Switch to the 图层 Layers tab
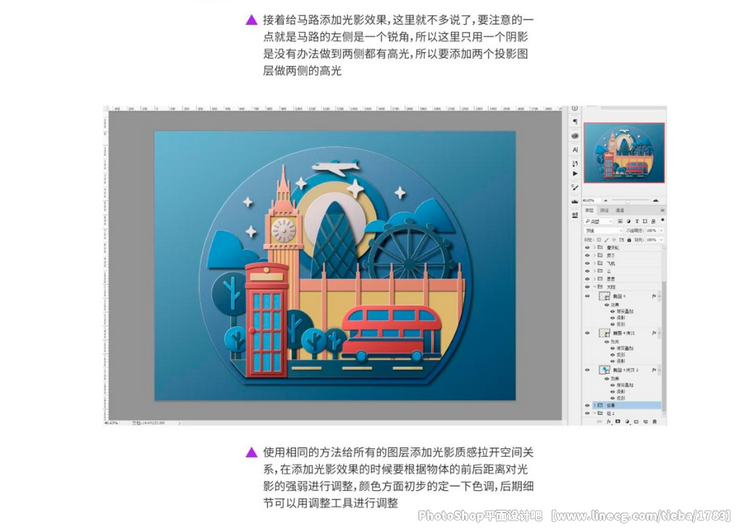The image size is (750, 530). pyautogui.click(x=590, y=210)
